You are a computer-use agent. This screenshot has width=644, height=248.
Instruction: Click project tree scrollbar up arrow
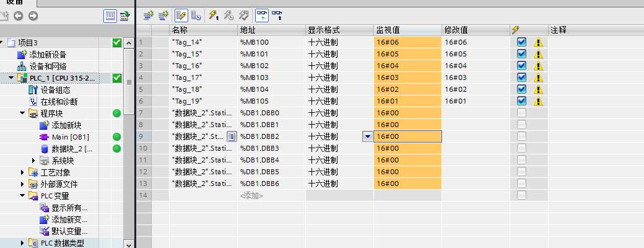click(x=129, y=43)
